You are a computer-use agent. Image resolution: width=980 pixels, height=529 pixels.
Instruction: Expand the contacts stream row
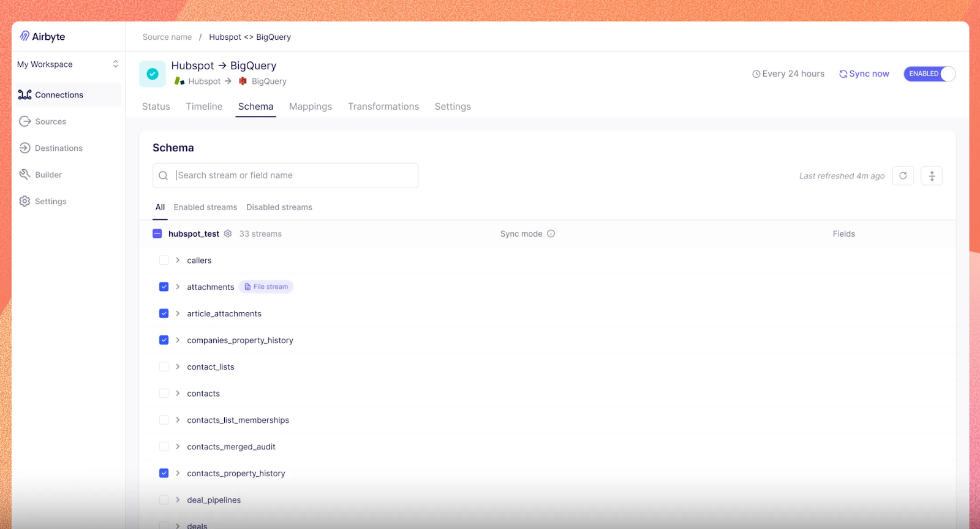178,393
